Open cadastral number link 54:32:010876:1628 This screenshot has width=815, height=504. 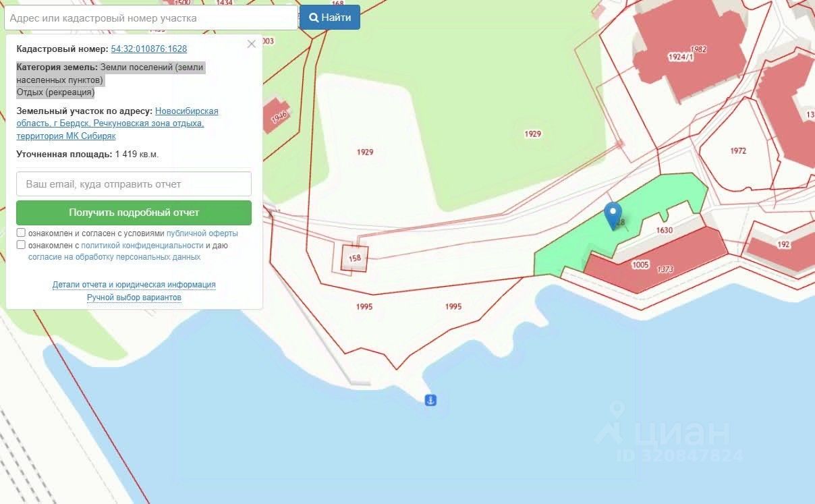(149, 49)
